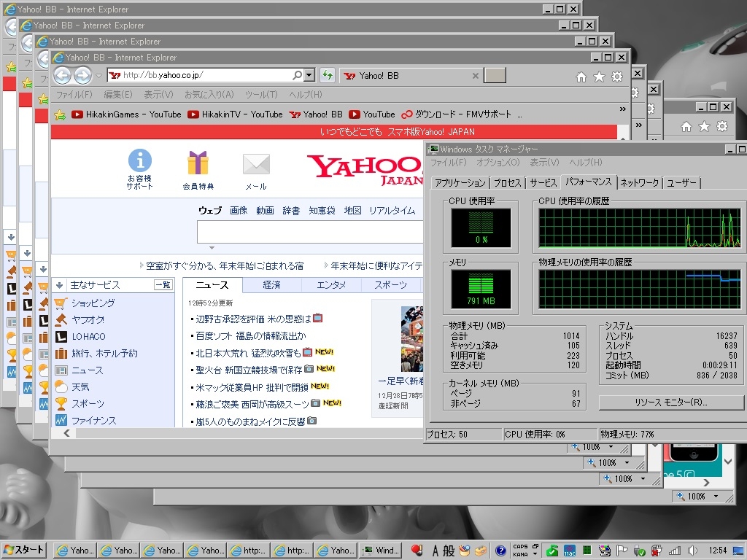Expand the favorites bar overflow chevron
Image resolution: width=747 pixels, height=560 pixels.
pos(623,109)
